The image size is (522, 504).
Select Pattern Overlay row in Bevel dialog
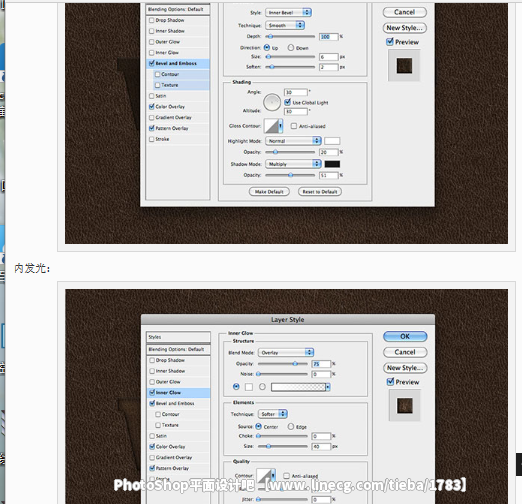[x=178, y=128]
